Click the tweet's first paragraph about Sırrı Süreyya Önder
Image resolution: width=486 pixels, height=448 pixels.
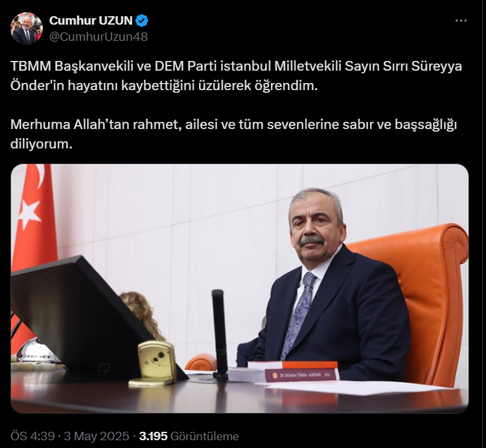(236, 76)
